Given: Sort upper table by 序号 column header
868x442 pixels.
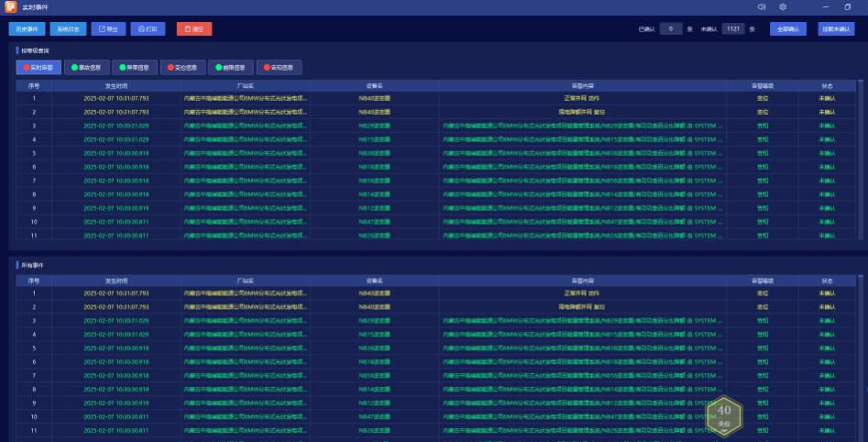Looking at the screenshot, I should click(x=34, y=86).
